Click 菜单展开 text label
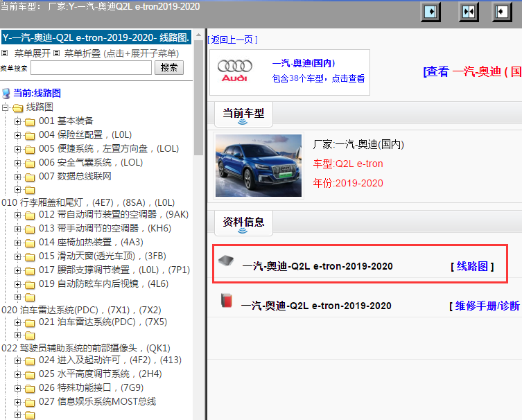 click(x=33, y=53)
